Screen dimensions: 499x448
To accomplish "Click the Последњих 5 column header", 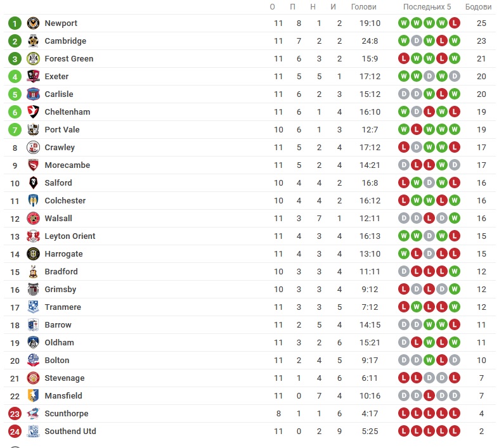I will point(427,7).
